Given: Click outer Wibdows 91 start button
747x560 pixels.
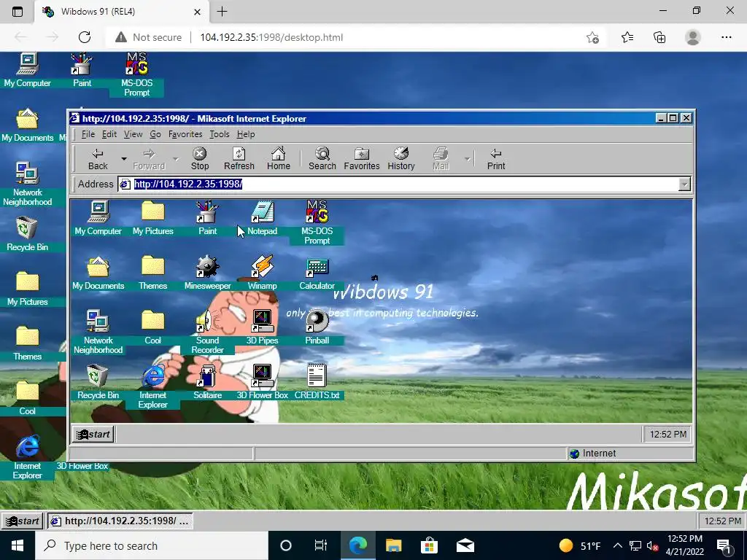Looking at the screenshot, I should click(22, 521).
